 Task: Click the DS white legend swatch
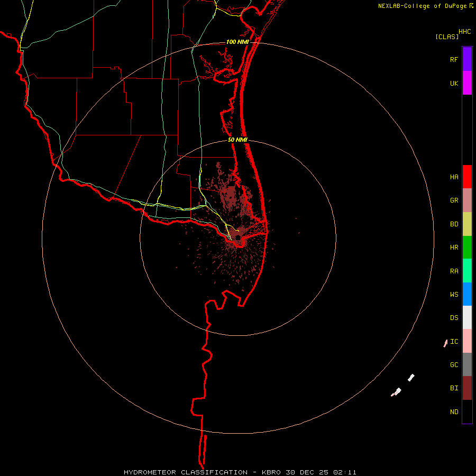tap(467, 317)
